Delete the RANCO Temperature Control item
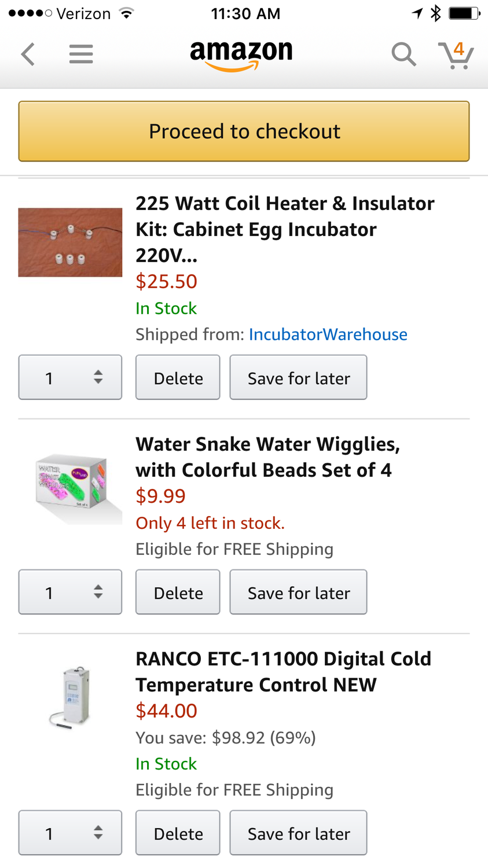Screen dimensions: 488x868 (x=178, y=833)
